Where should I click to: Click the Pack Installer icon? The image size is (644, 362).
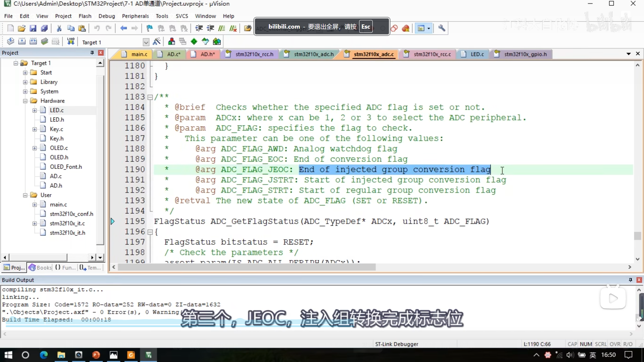pyautogui.click(x=217, y=41)
